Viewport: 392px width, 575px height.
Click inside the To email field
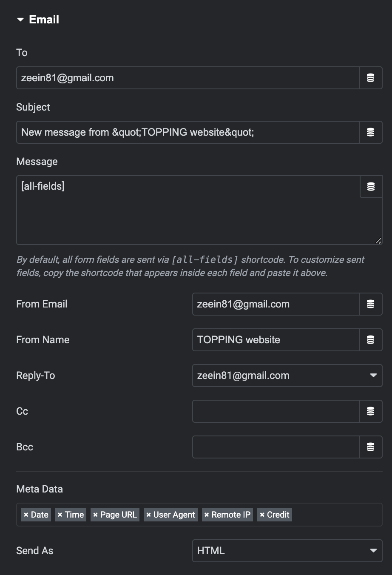coord(188,78)
